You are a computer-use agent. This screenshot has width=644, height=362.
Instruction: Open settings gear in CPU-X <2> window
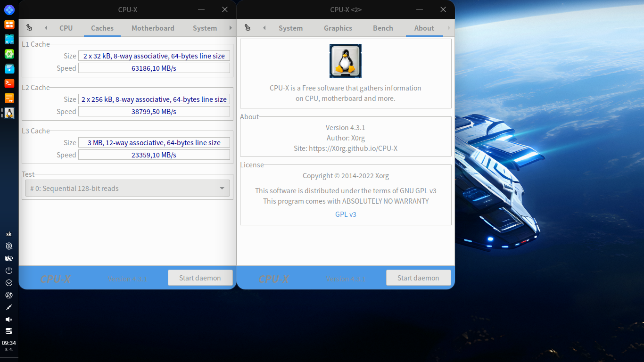[248, 28]
